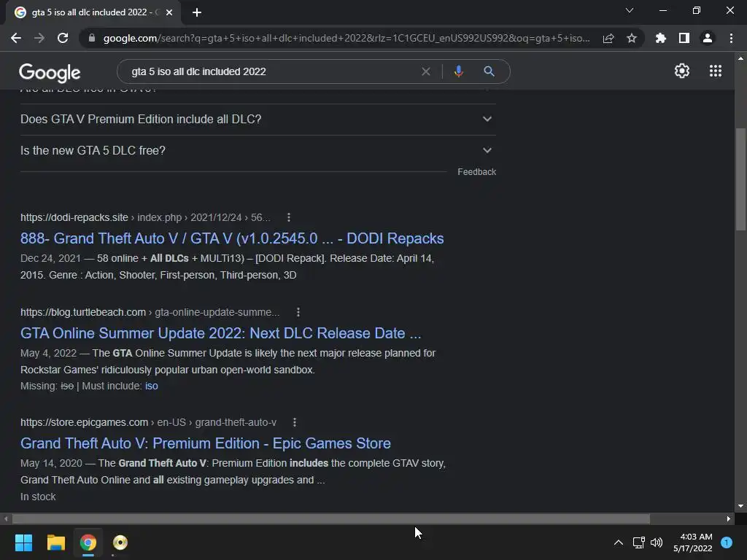747x560 pixels.
Task: Reload the current page
Action: click(63, 38)
